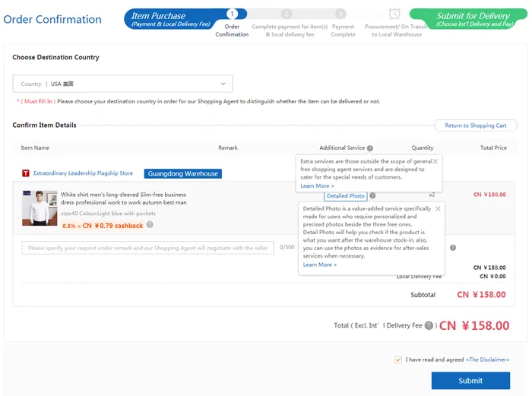The height and width of the screenshot is (396, 532).
Task: Click the Return to Shopping Cart button
Action: click(x=475, y=125)
